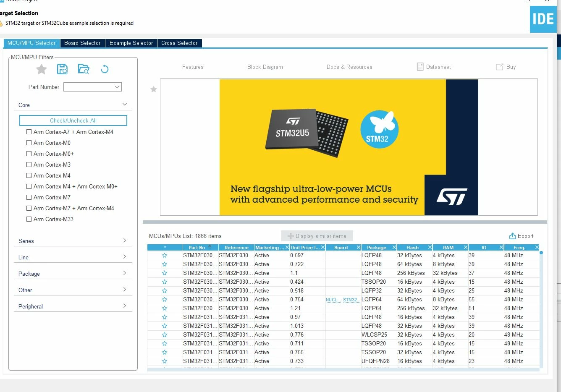Viewport: 561px width, 392px height.
Task: Close the IO column with its X
Action: (501, 248)
